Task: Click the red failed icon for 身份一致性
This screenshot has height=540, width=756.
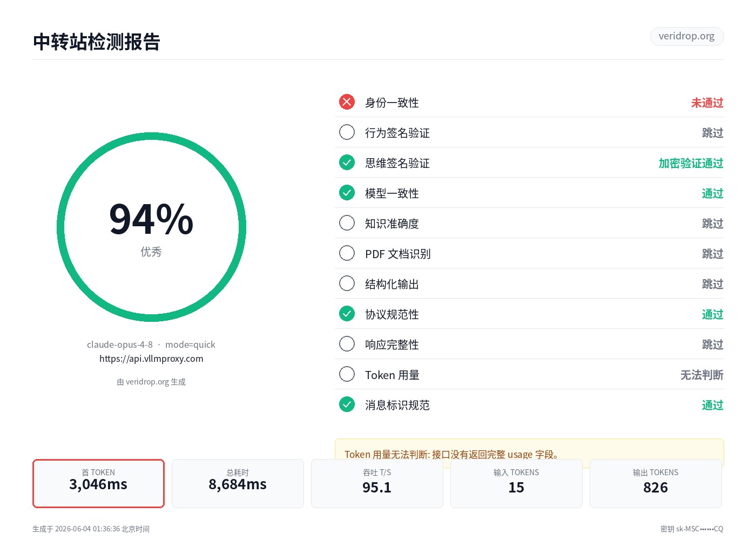Action: [x=347, y=102]
